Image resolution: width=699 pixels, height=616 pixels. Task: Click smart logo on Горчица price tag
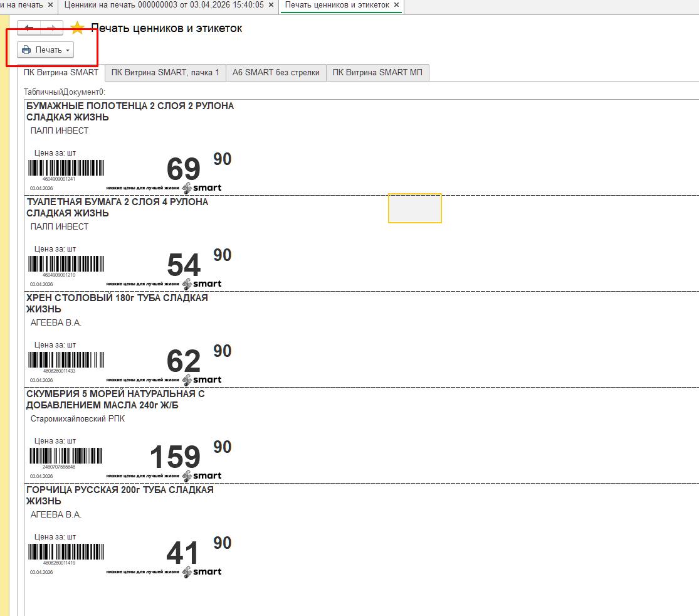click(x=202, y=571)
